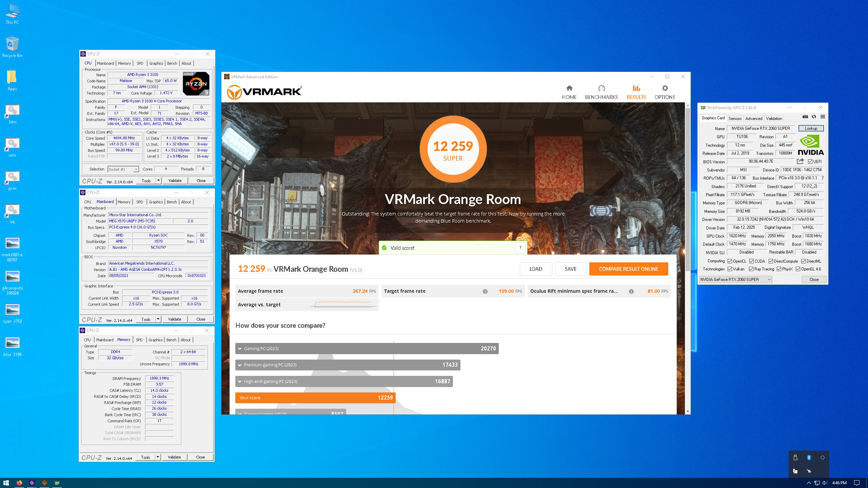Screen dimensions: 868x488
Task: Click Lookup button in GPU-Z
Action: (x=811, y=128)
